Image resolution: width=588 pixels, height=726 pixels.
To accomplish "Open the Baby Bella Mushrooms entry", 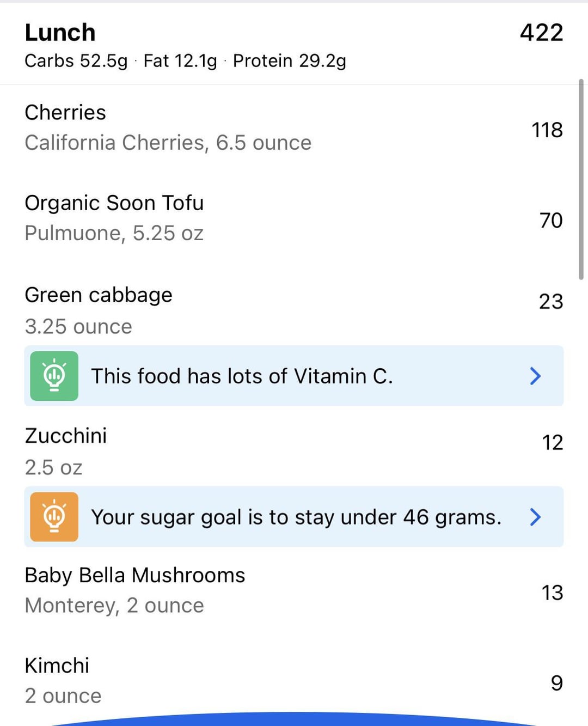I will [135, 576].
